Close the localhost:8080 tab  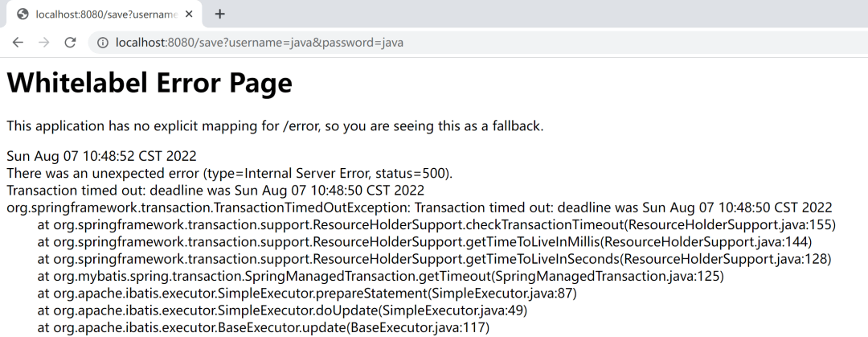[x=188, y=14]
